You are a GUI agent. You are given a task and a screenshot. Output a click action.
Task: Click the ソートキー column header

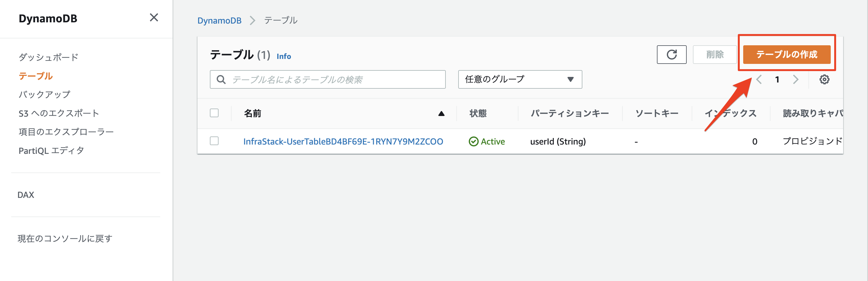pyautogui.click(x=657, y=114)
